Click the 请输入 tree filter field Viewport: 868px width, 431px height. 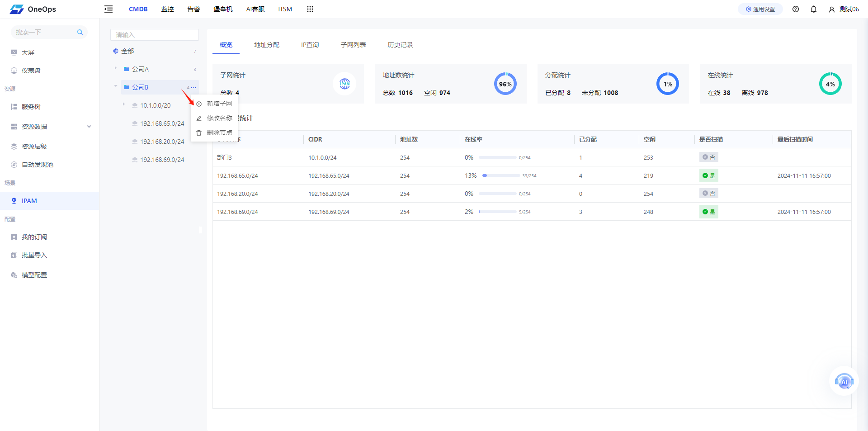click(x=155, y=35)
